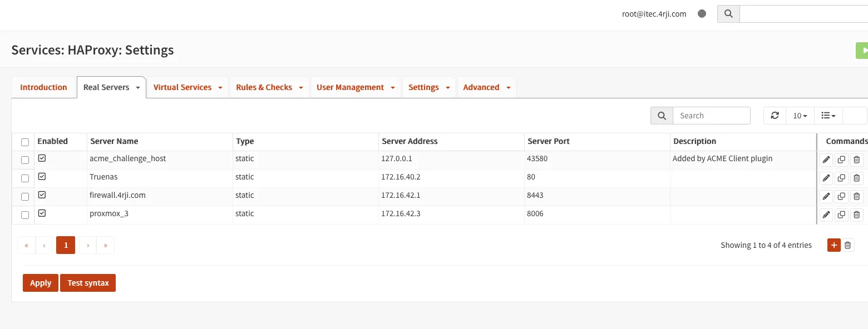This screenshot has height=329, width=868.
Task: Switch to the Introduction tab
Action: [x=43, y=87]
